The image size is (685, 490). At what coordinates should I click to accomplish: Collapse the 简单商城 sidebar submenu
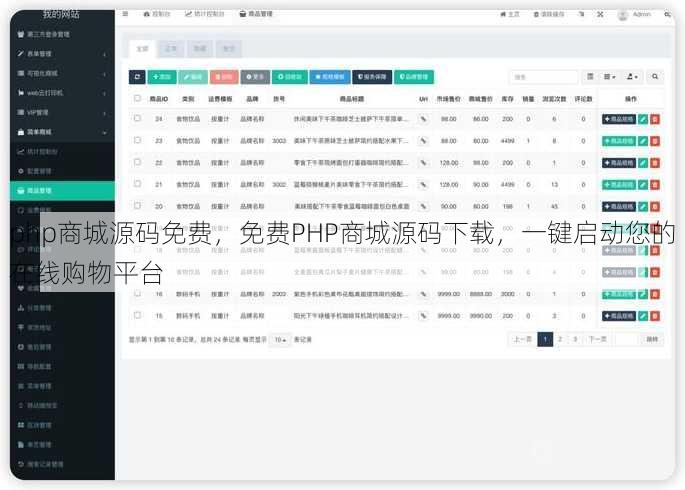[x=62, y=132]
